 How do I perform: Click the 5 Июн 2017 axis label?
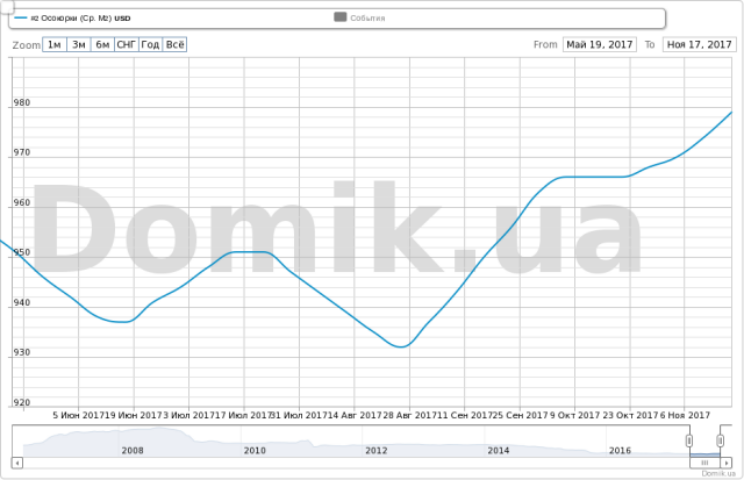click(79, 415)
